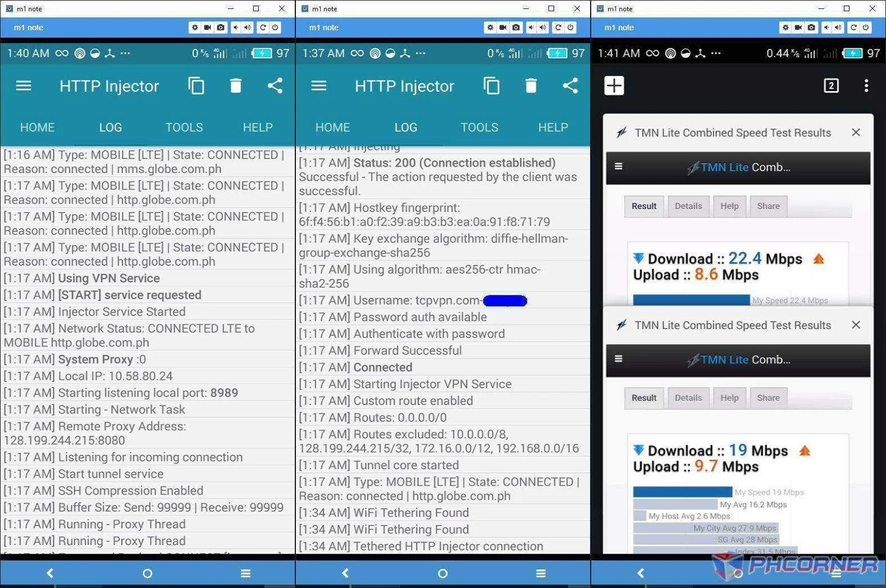Take a screenshot in the 1:41 AM window toolbar
886x588 pixels.
tap(811, 27)
